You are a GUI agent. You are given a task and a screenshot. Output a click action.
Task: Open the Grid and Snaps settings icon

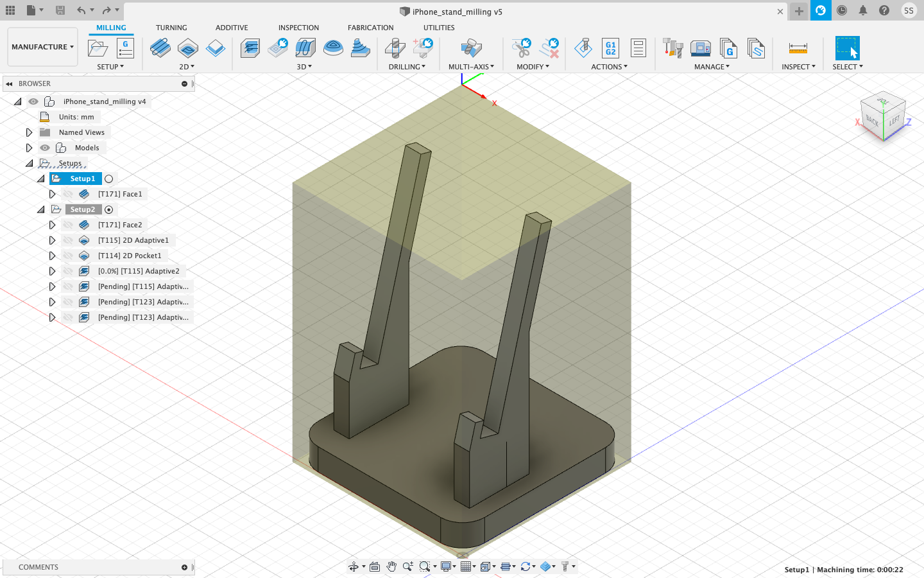click(x=466, y=566)
